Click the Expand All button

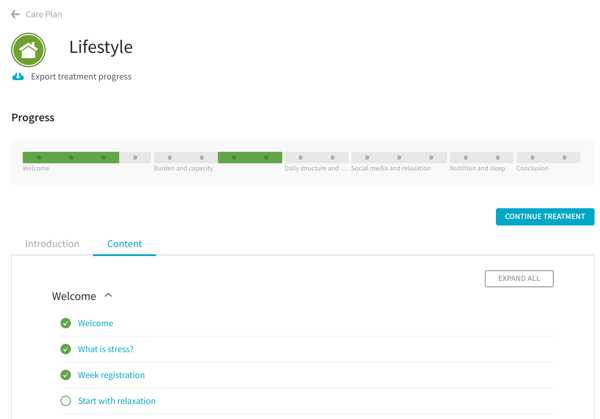519,279
